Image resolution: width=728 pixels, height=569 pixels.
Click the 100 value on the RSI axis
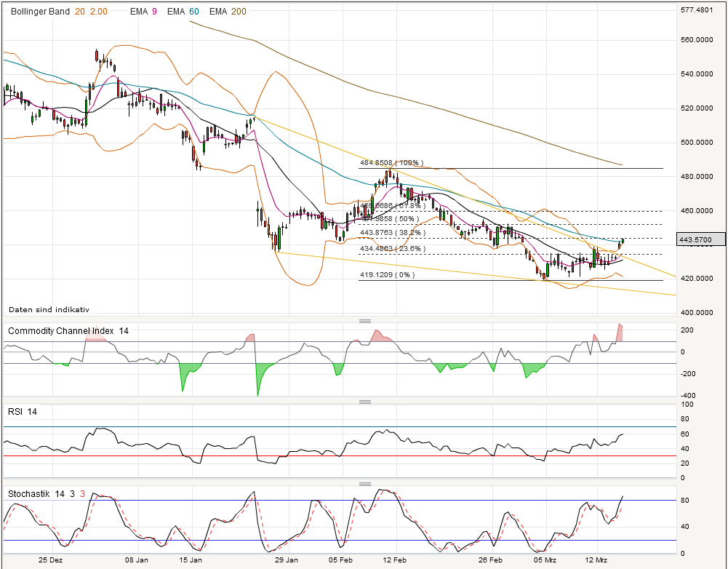click(687, 405)
